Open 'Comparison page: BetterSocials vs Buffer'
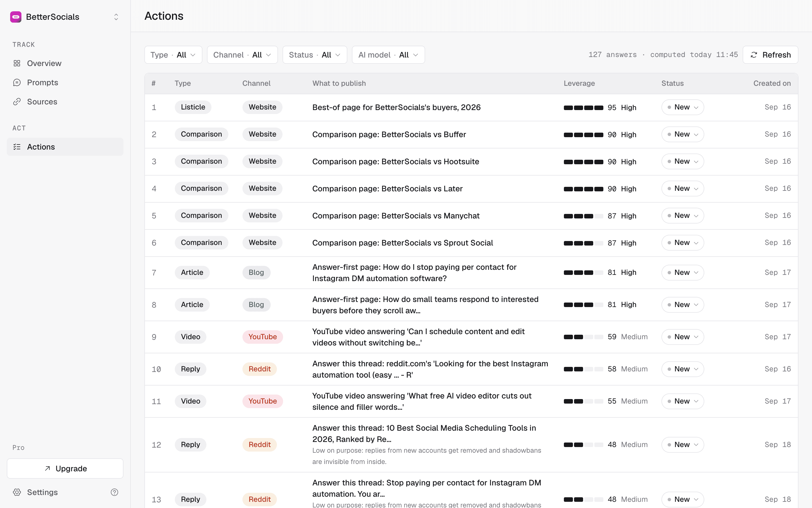Screen dimensions: 812x508 pos(389,134)
